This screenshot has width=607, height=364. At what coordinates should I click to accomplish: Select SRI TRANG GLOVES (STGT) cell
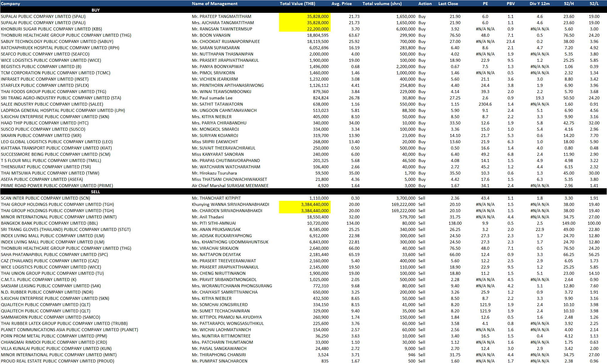66,229
